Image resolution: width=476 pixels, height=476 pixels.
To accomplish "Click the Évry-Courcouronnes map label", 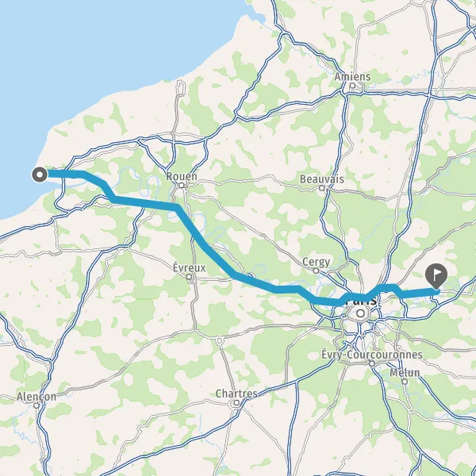I will pyautogui.click(x=372, y=355).
